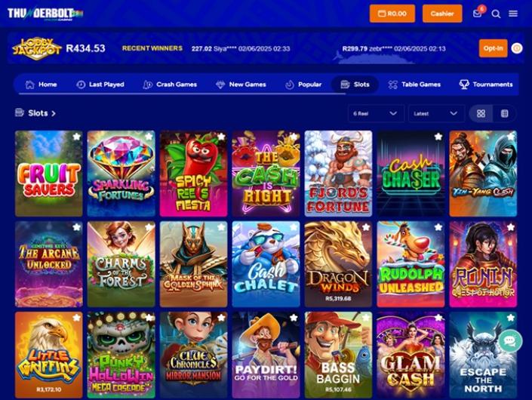This screenshot has height=400, width=532.
Task: Expand the Latest sort dropdown
Action: (436, 113)
